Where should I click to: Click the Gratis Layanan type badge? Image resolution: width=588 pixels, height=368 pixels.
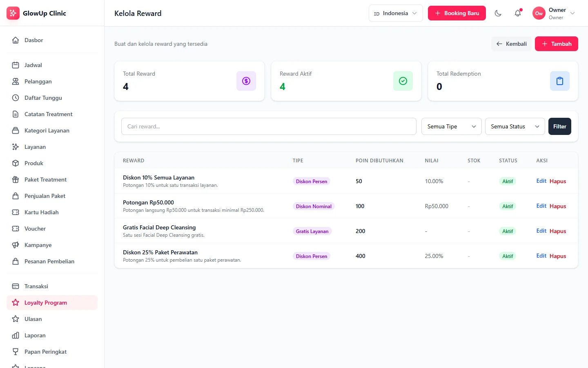click(312, 231)
